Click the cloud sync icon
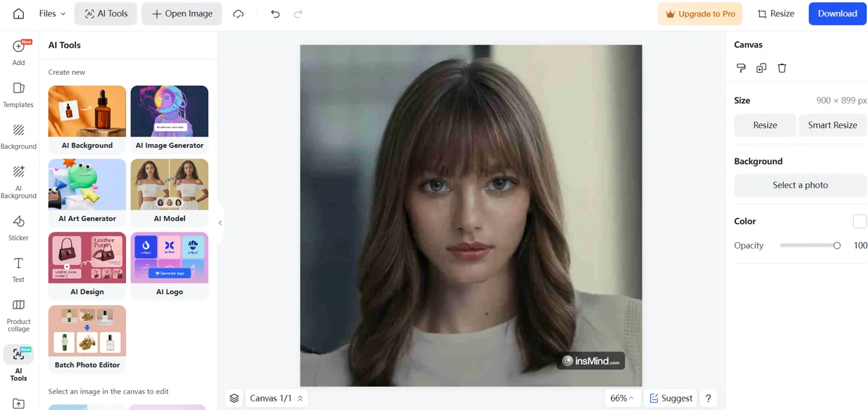 (x=238, y=14)
